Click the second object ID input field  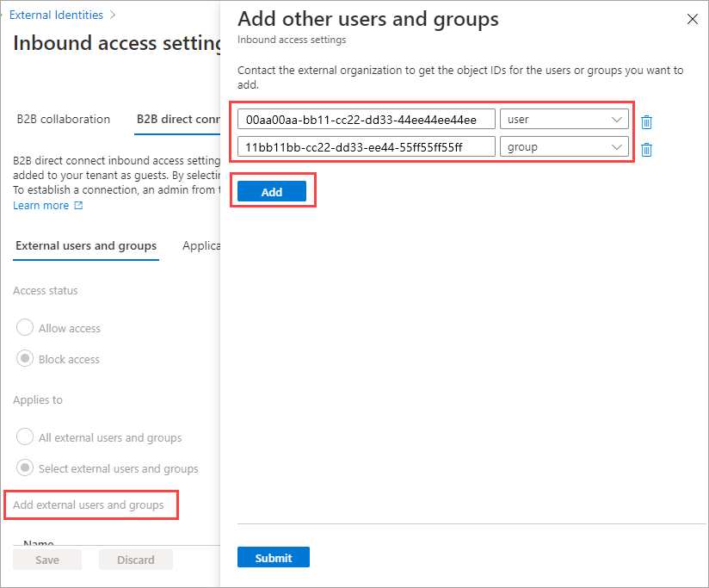[367, 147]
